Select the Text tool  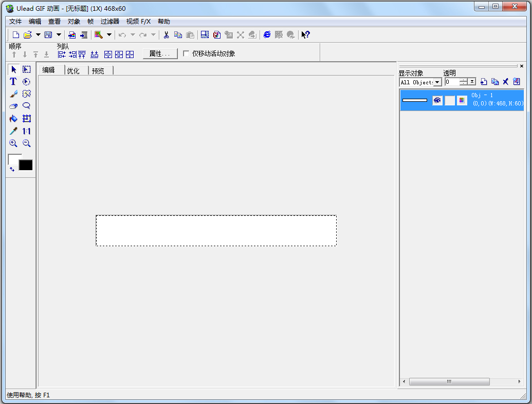[13, 82]
